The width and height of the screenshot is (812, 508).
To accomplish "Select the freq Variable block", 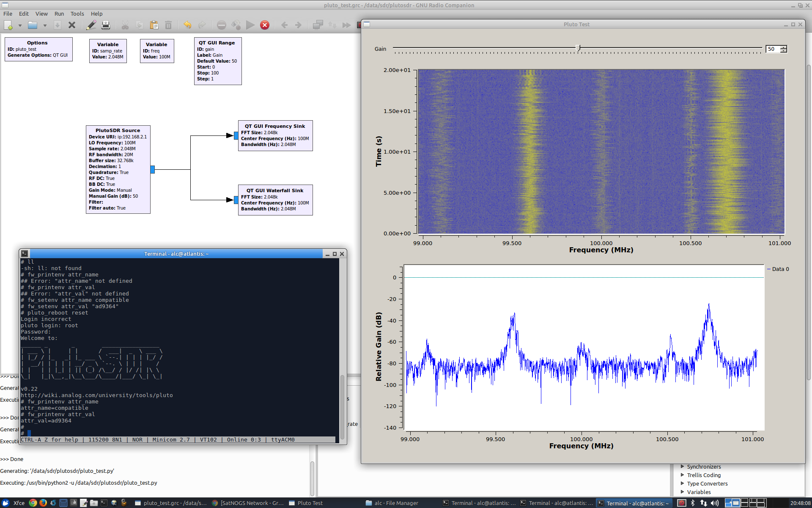I will pos(157,51).
